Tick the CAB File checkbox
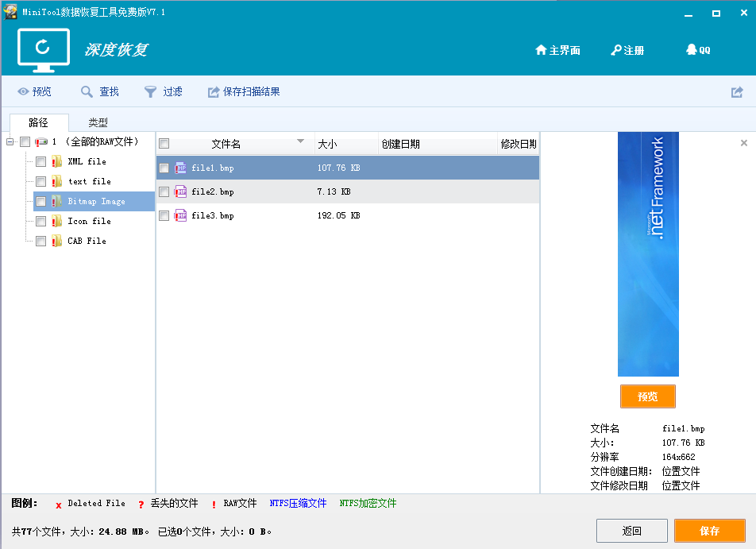Screen dimensions: 756x549 [x=41, y=241]
